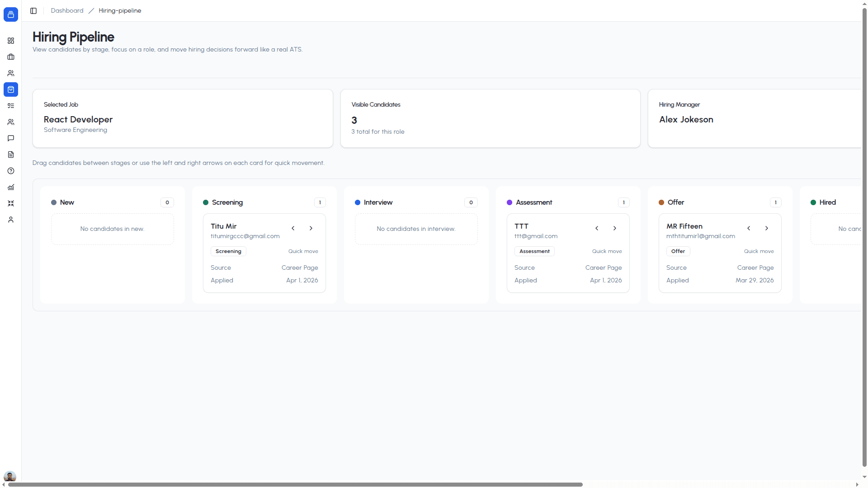Open candidate name TTT

(521, 226)
